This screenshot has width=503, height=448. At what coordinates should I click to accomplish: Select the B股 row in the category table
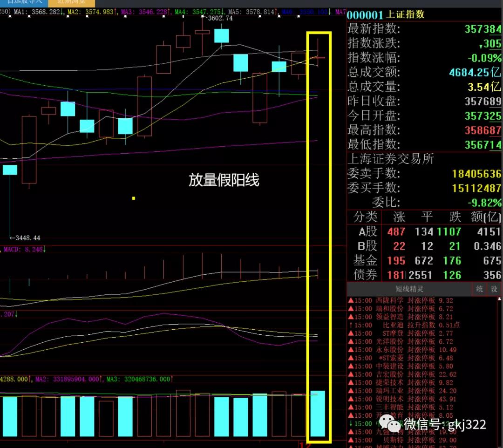(424, 246)
